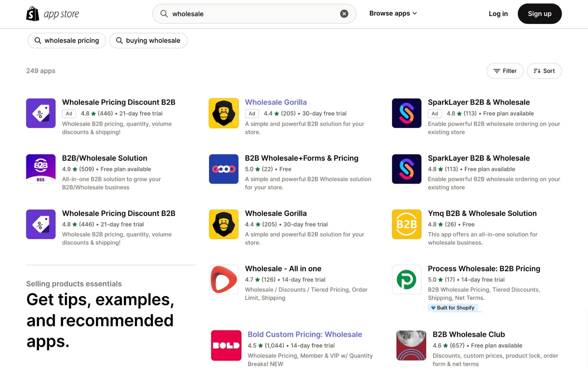Click the Ad label on SparkLayer listing
588x368 pixels.
(435, 113)
